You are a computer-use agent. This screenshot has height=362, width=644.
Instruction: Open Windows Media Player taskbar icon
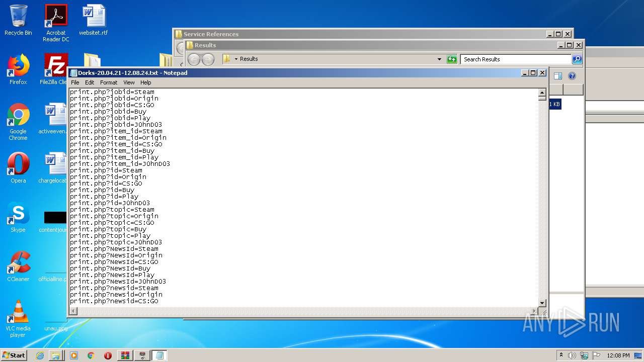tap(74, 355)
